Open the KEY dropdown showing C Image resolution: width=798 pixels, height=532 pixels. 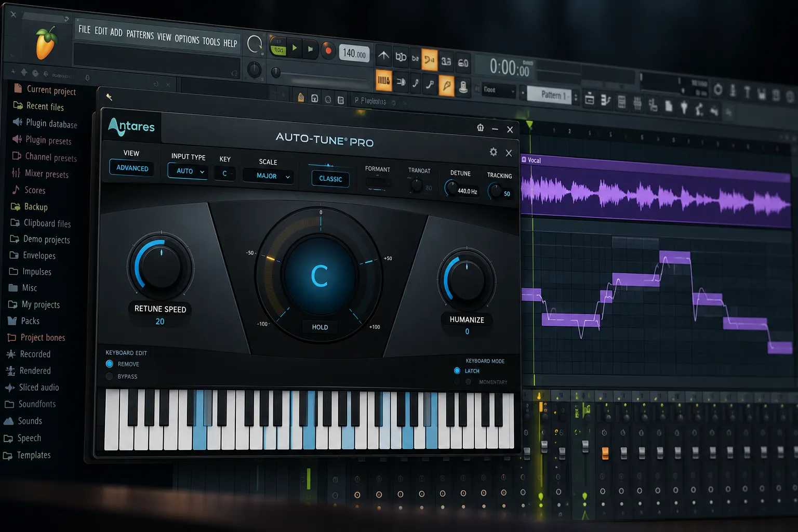225,174
